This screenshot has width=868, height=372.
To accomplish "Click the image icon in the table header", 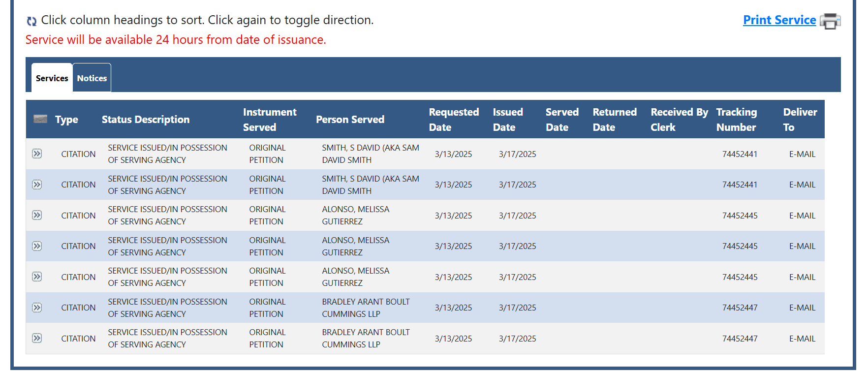I will click(40, 119).
